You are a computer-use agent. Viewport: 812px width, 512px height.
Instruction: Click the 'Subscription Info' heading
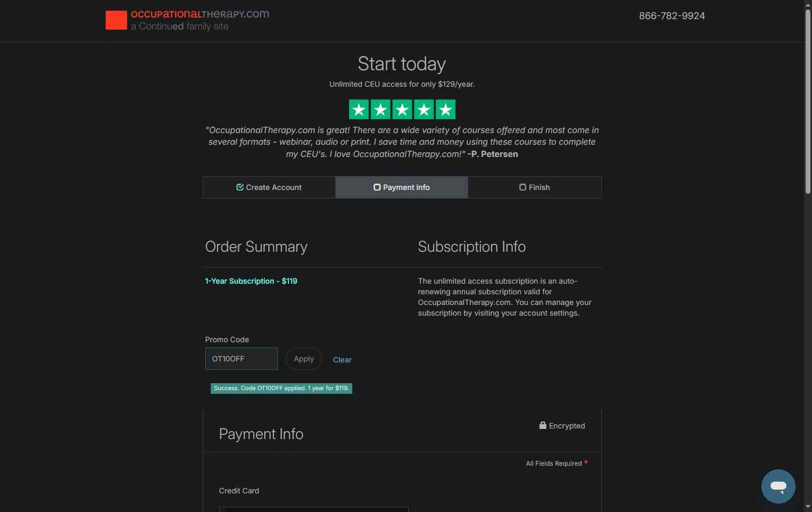(472, 247)
